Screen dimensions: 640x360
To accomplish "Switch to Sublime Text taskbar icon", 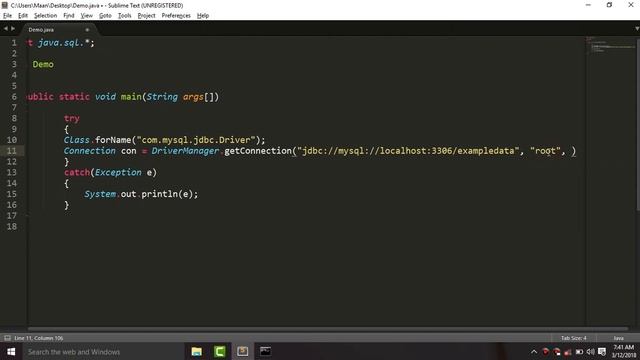I will pyautogui.click(x=242, y=351).
